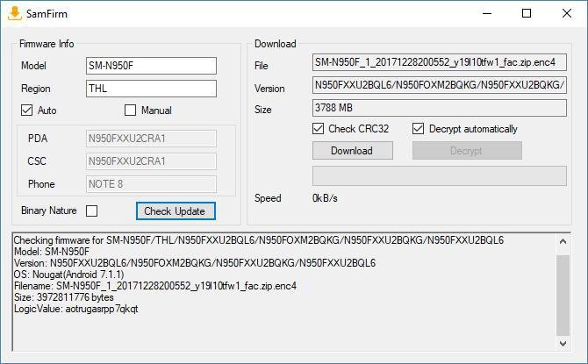
Task: Click the log scrollbar down arrow
Action: [x=563, y=343]
